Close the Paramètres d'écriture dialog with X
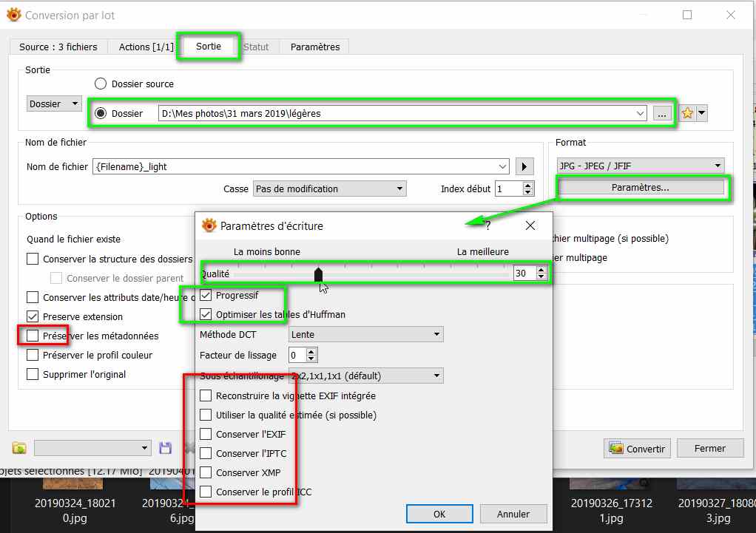 coord(530,225)
